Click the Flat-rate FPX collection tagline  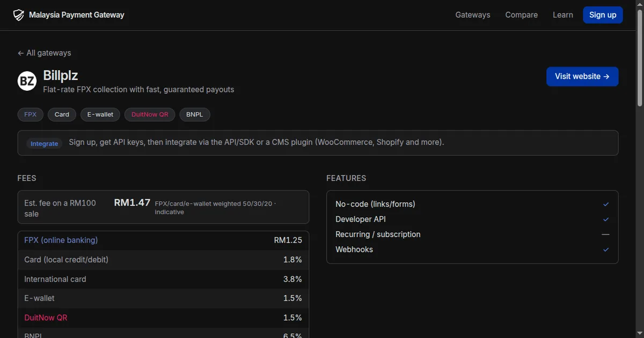point(138,90)
